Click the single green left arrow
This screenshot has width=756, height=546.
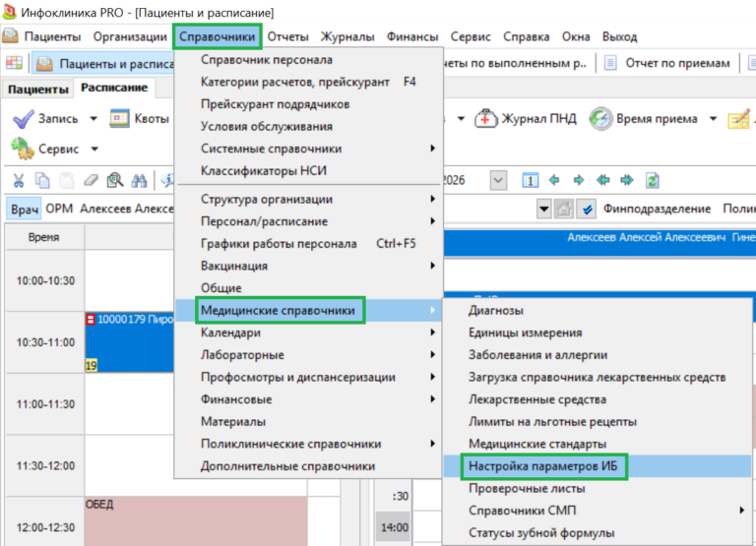(554, 180)
